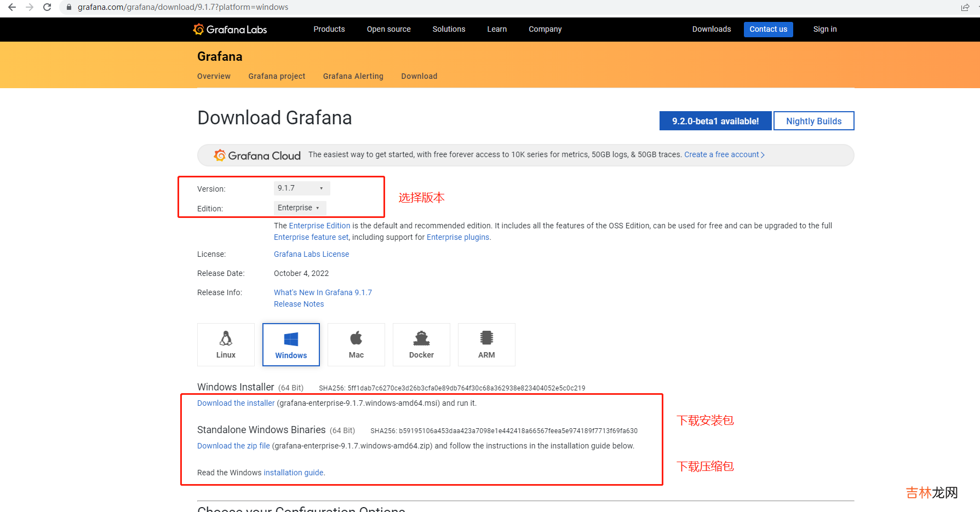
Task: Open the Company menu
Action: [x=545, y=29]
